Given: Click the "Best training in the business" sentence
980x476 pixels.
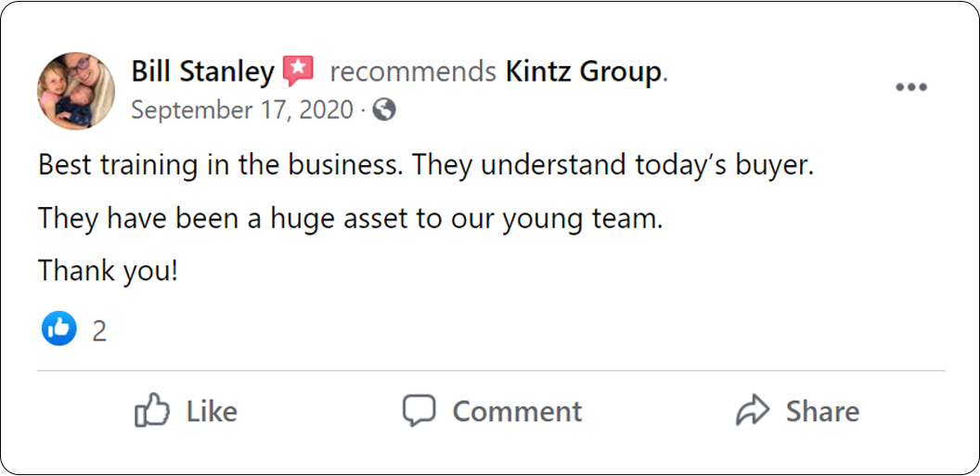Looking at the screenshot, I should click(x=221, y=166).
